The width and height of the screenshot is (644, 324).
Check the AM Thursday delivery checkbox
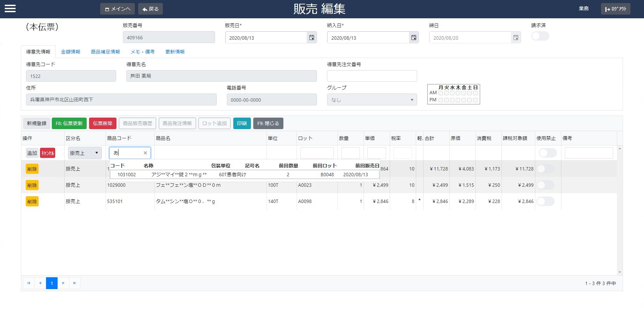pyautogui.click(x=458, y=93)
